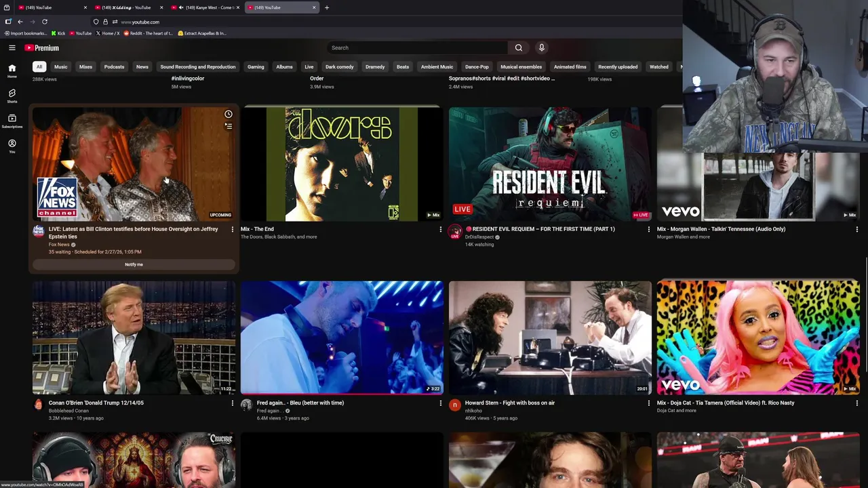The width and height of the screenshot is (868, 488).
Task: Filter feed by Recently uploaded chip
Action: tap(618, 66)
